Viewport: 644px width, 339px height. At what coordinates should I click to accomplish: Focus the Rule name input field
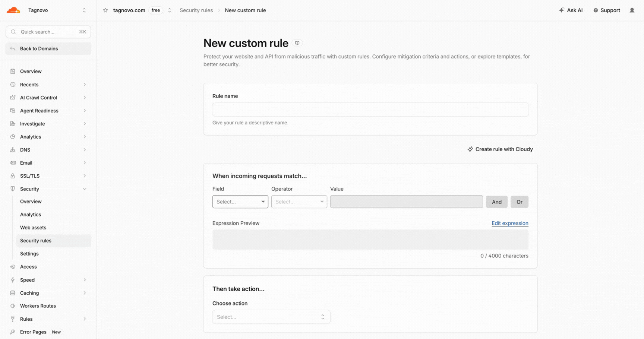tap(370, 110)
